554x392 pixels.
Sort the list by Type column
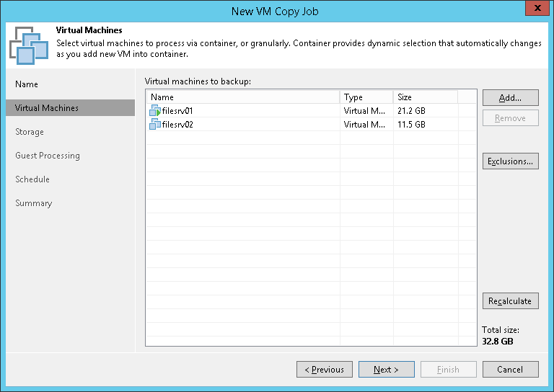pyautogui.click(x=366, y=97)
